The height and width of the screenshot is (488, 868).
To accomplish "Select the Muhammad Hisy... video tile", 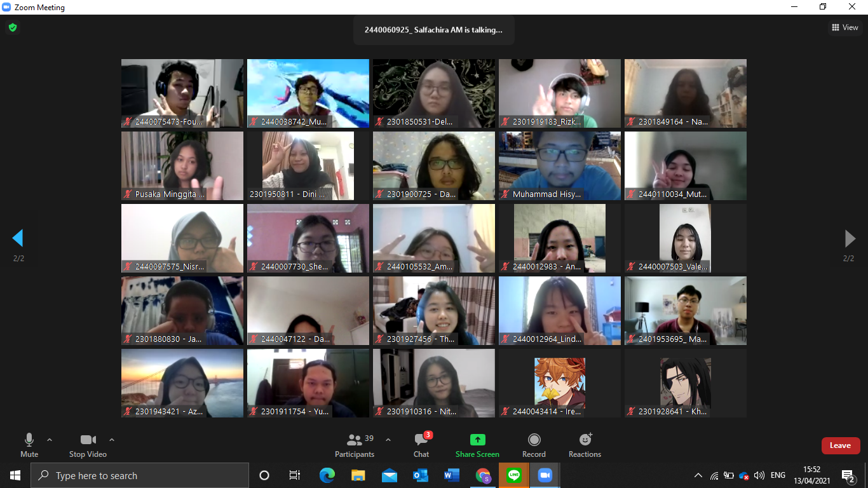I will tap(560, 166).
